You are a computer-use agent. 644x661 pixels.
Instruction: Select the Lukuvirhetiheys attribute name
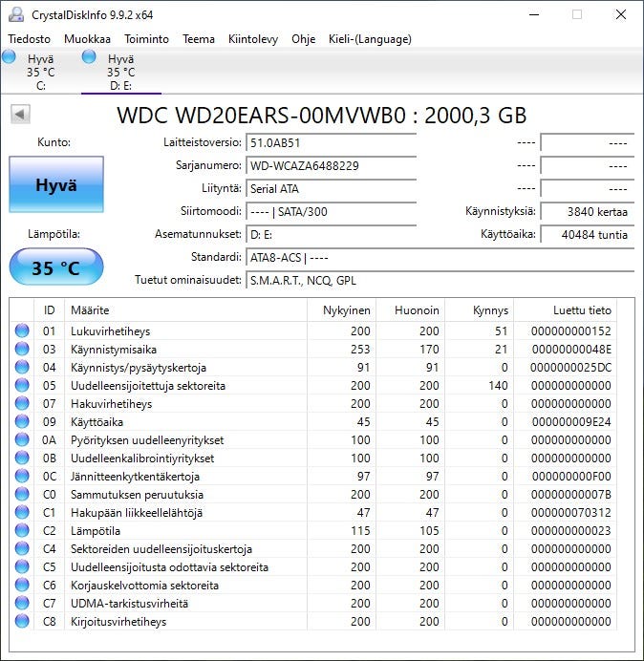point(110,331)
